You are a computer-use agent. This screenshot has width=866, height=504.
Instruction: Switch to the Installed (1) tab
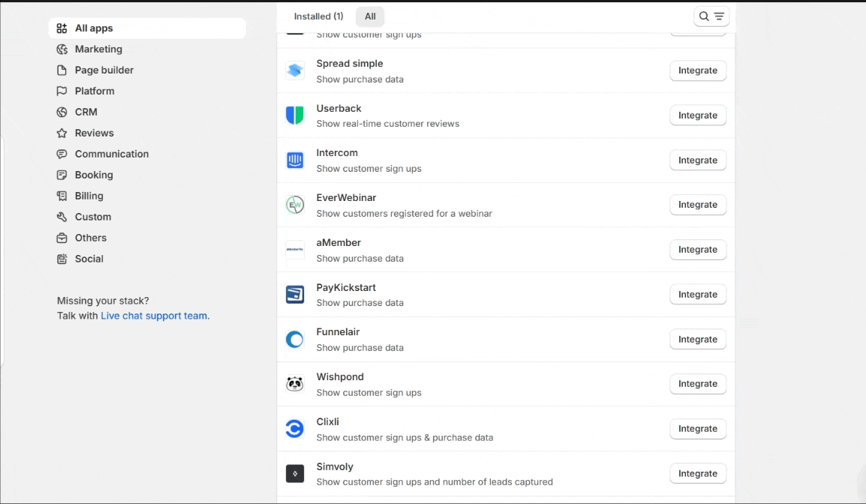[x=319, y=16]
